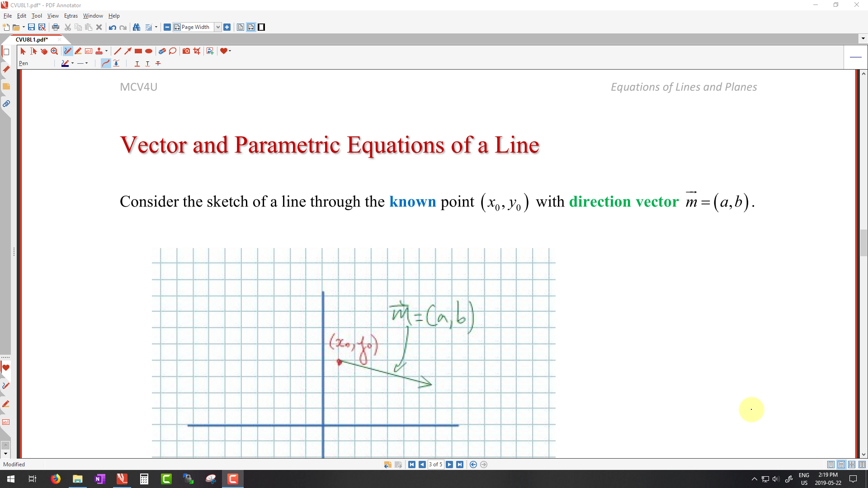Image resolution: width=868 pixels, height=488 pixels.
Task: Click the Find binoculars icon
Action: [x=137, y=27]
